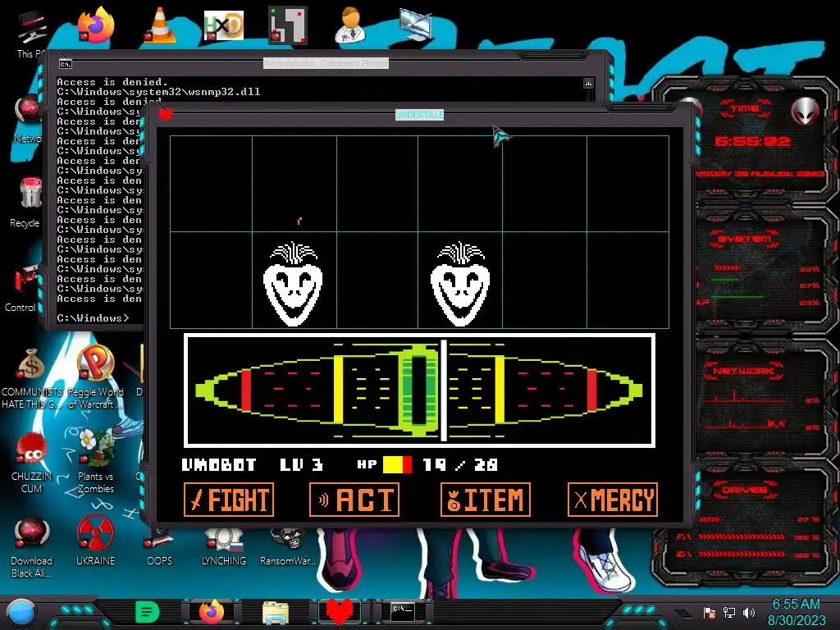The height and width of the screenshot is (630, 840).
Task: Click the C:\Windows> prompt line
Action: point(94,318)
